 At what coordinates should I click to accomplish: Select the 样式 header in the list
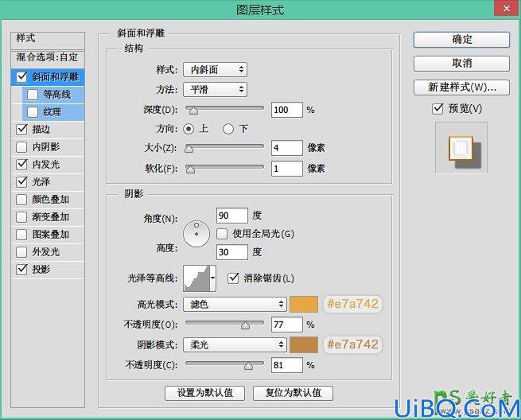(x=48, y=41)
